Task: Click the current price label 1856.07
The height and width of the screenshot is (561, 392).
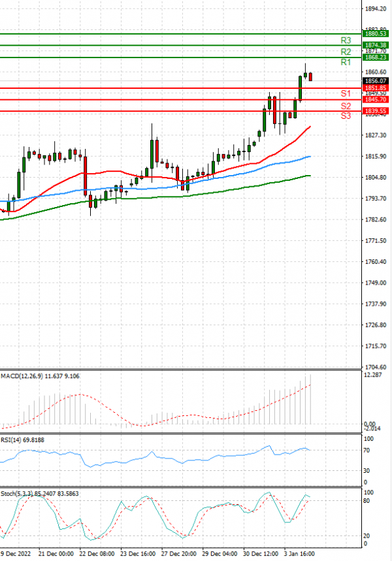Action: click(x=375, y=81)
